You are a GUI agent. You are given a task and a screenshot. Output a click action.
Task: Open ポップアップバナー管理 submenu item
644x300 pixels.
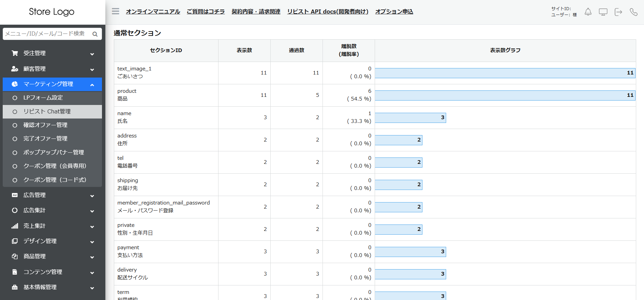(x=52, y=152)
